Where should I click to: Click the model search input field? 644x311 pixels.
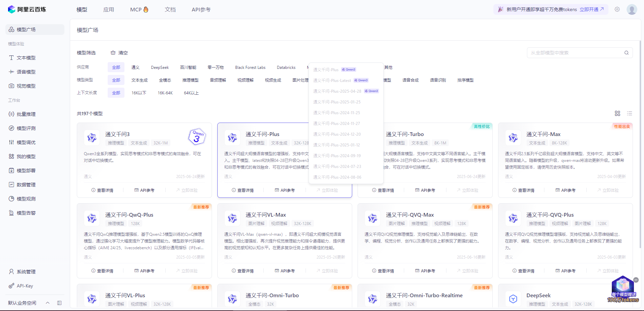[x=576, y=53]
